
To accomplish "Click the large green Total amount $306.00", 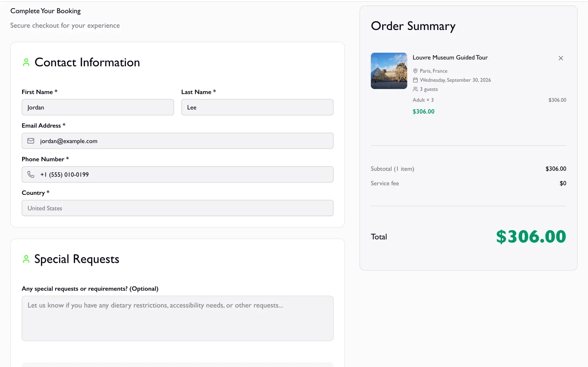I will [531, 236].
